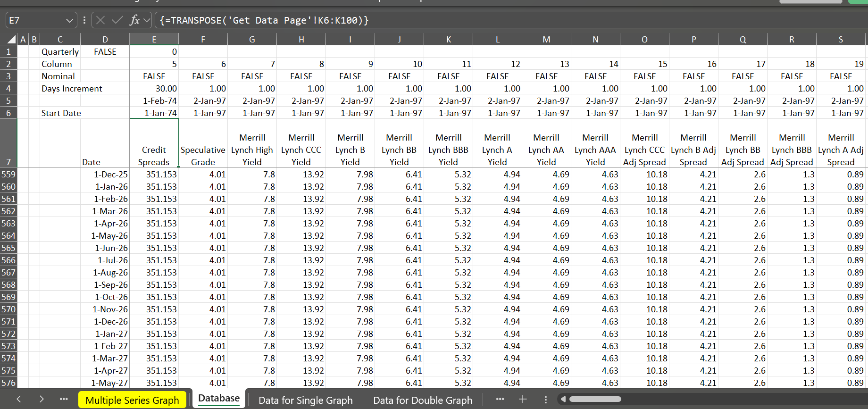Expand the formula bar dropdown chevron
868x409 pixels.
146,20
